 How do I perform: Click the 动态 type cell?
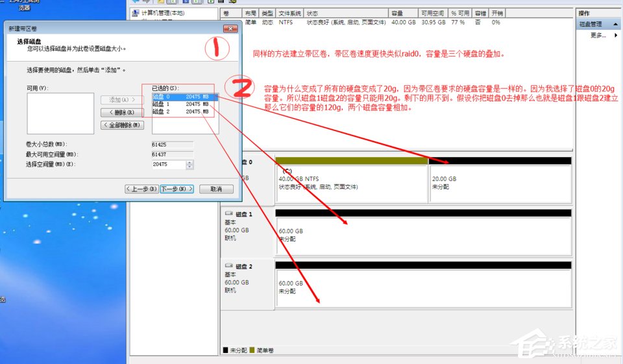click(267, 23)
